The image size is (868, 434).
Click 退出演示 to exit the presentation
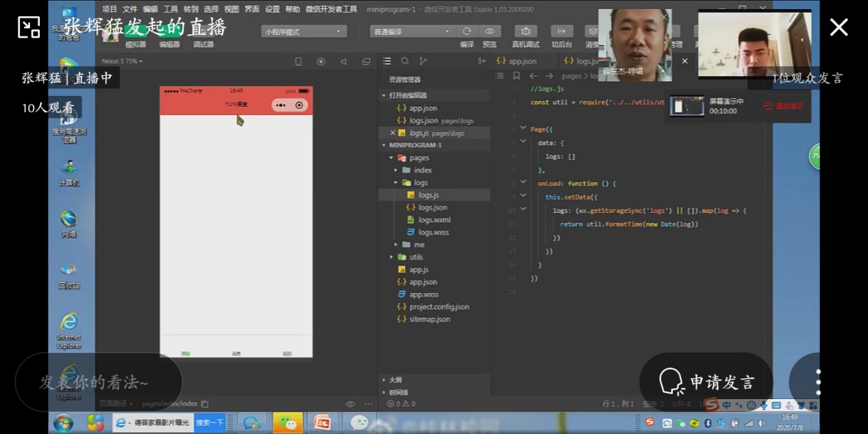[783, 106]
